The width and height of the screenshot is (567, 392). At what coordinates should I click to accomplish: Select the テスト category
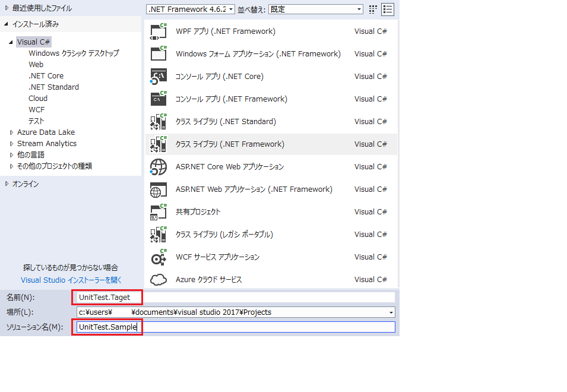pyautogui.click(x=36, y=121)
